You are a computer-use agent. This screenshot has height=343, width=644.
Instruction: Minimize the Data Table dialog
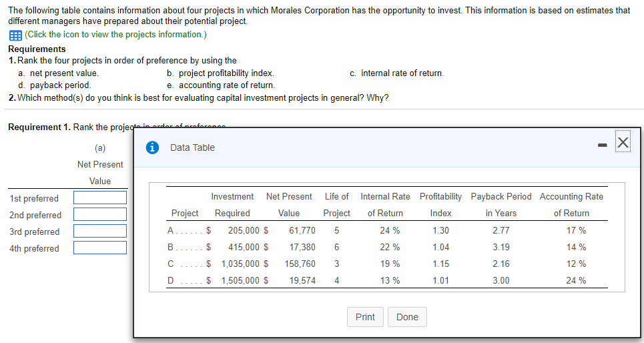point(601,143)
